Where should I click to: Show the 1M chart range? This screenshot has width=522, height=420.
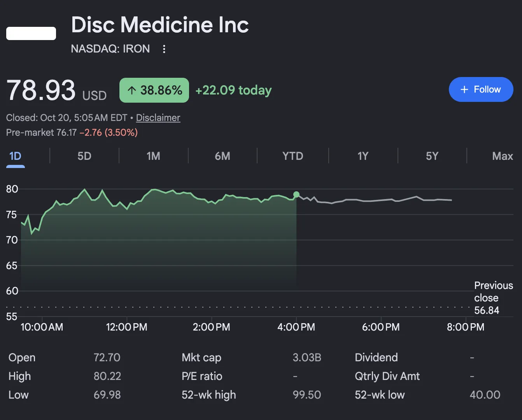click(153, 156)
